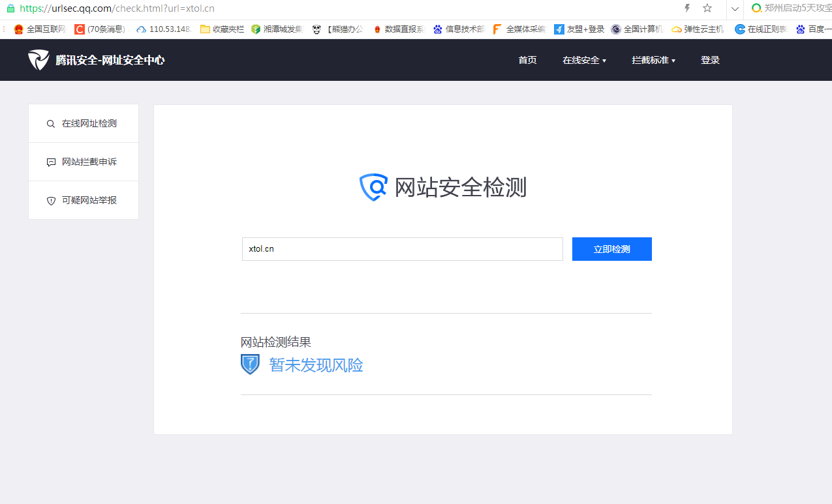Open the 【熊猫办公 bookmark
Screen dimensions: 832x504
(337, 29)
